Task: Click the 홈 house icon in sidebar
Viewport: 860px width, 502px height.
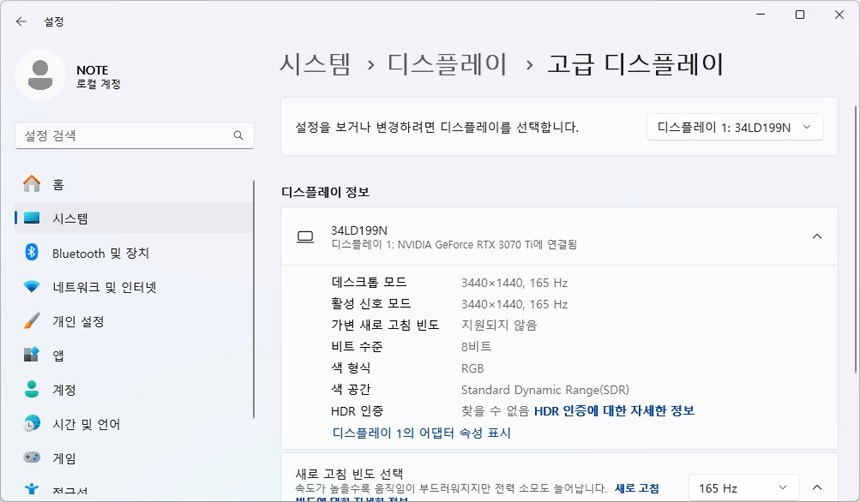Action: point(32,184)
